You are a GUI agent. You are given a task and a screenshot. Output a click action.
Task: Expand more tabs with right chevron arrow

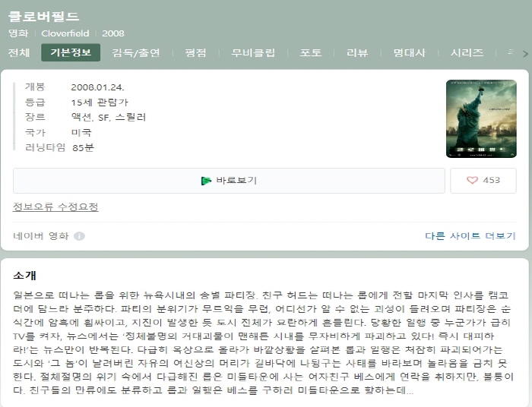525,54
